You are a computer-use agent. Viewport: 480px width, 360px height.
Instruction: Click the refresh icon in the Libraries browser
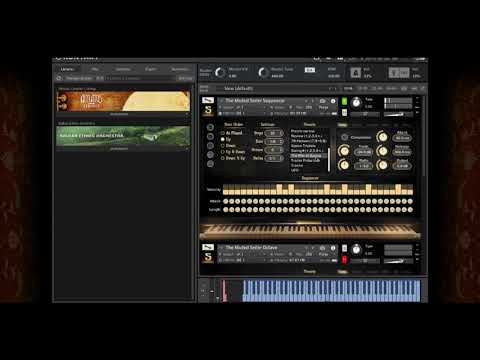[59, 78]
